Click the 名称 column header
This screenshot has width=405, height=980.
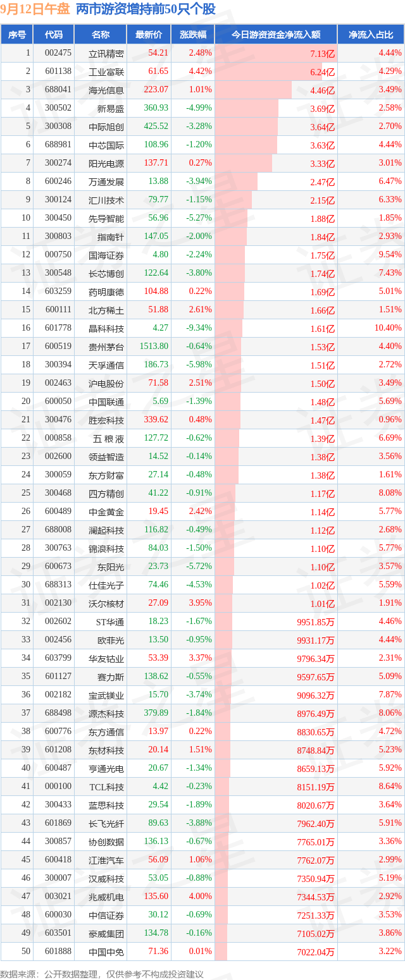101,35
